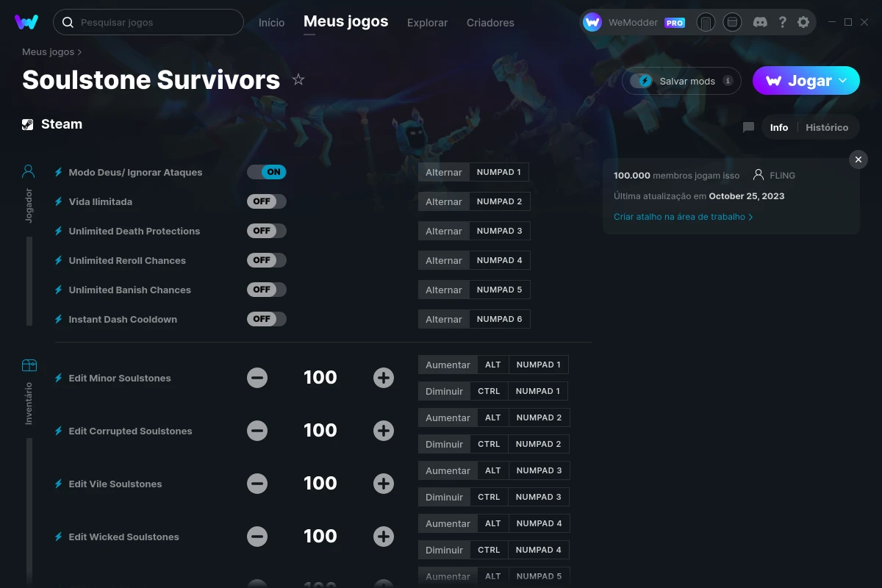The height and width of the screenshot is (588, 882).
Task: Click the WeModder profile avatar
Action: [592, 22]
